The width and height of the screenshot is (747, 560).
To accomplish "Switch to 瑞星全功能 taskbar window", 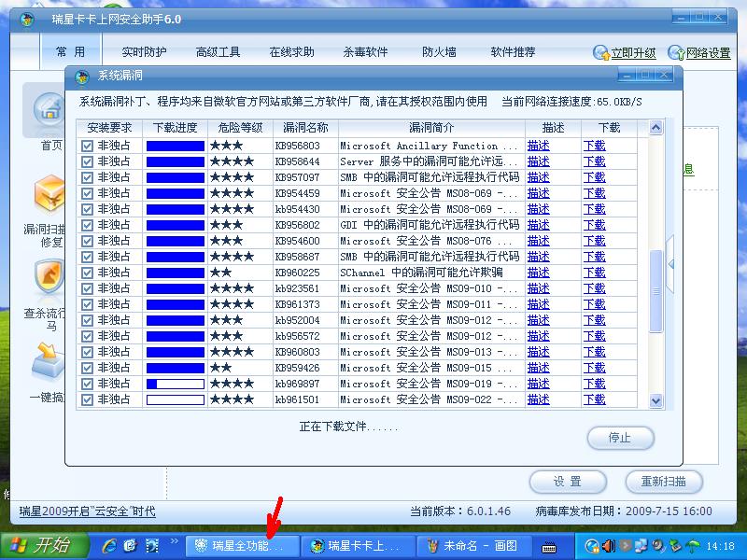I will pos(242,546).
